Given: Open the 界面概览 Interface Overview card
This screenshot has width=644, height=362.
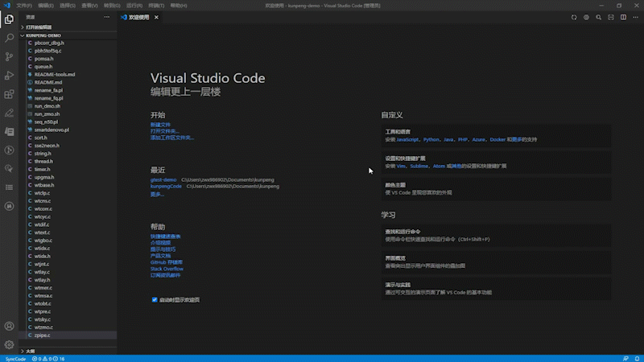Looking at the screenshot, I should [x=496, y=262].
